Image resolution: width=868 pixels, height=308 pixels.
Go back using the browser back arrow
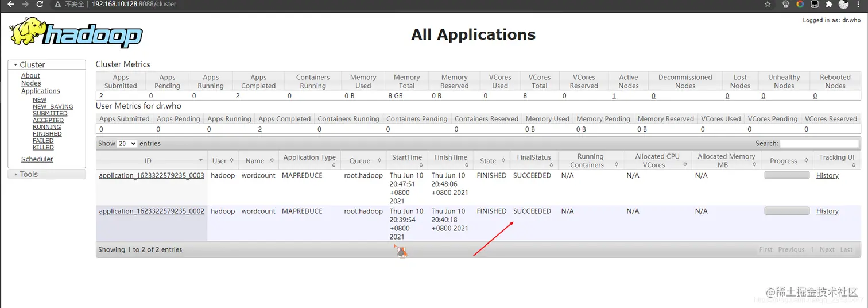click(x=10, y=4)
